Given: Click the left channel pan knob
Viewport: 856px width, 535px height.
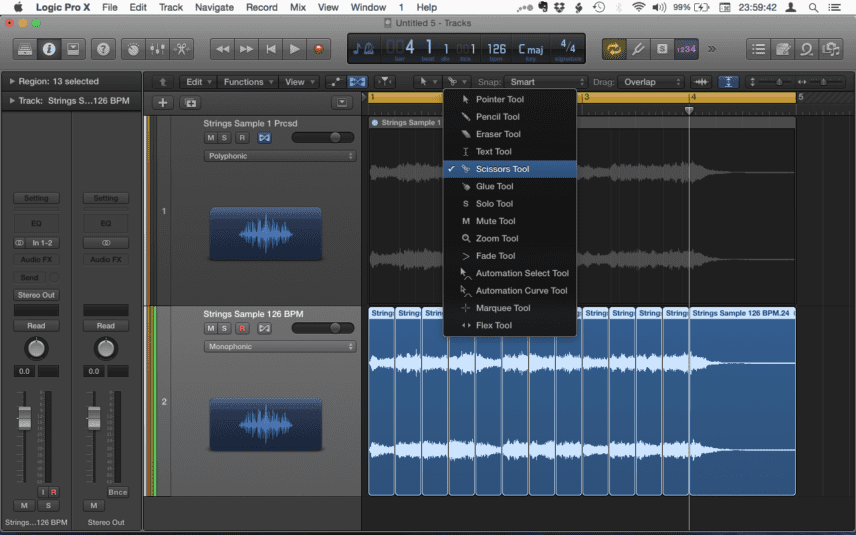Looking at the screenshot, I should [36, 348].
